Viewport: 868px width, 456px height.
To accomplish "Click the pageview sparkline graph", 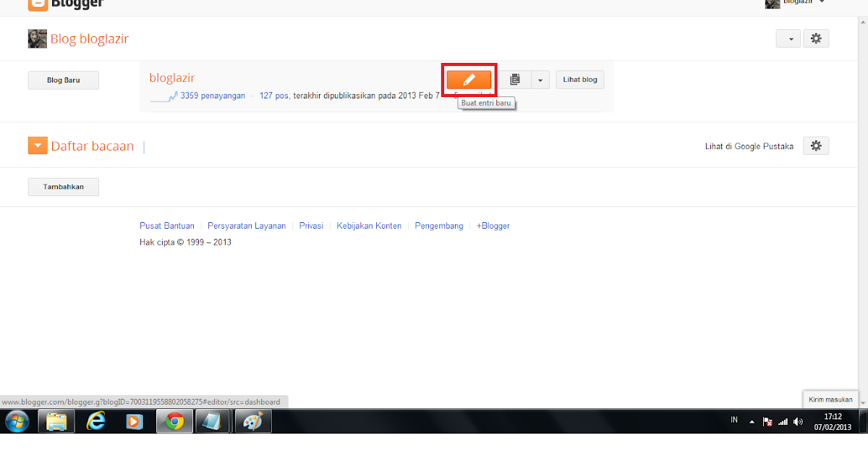I will (164, 96).
